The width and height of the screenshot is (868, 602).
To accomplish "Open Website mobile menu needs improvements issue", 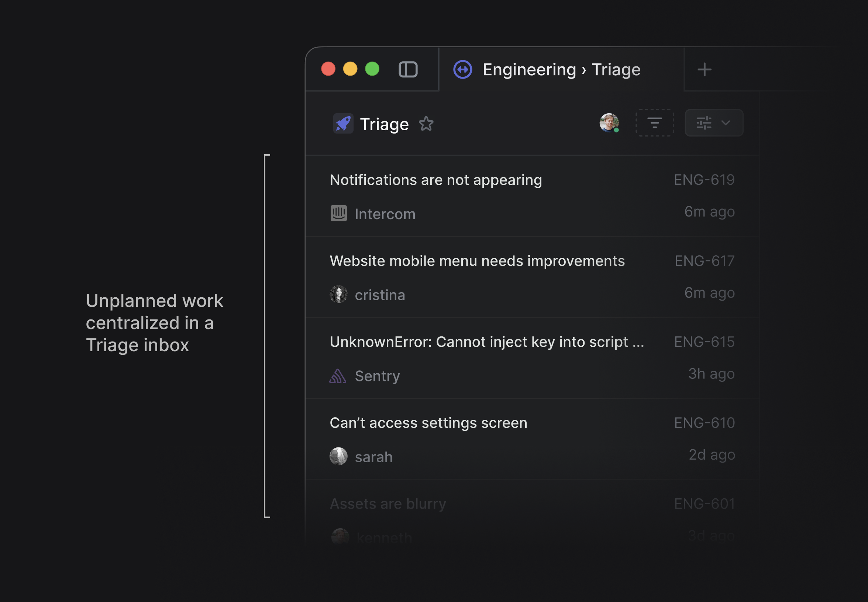I will pyautogui.click(x=477, y=261).
